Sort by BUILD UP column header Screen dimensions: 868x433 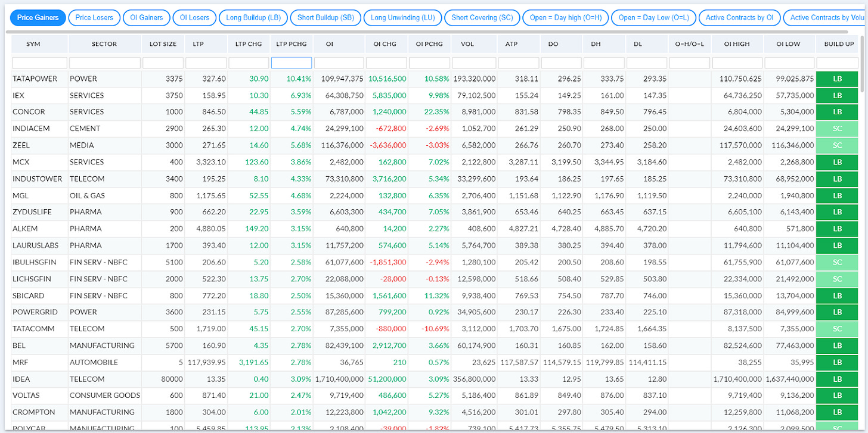coord(839,44)
